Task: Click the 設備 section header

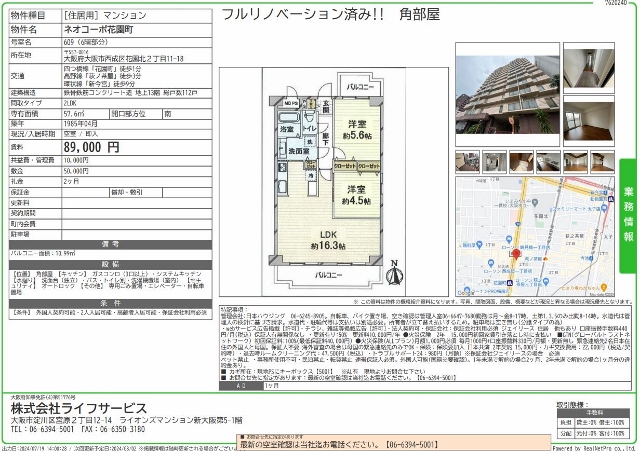Action: click(x=111, y=264)
